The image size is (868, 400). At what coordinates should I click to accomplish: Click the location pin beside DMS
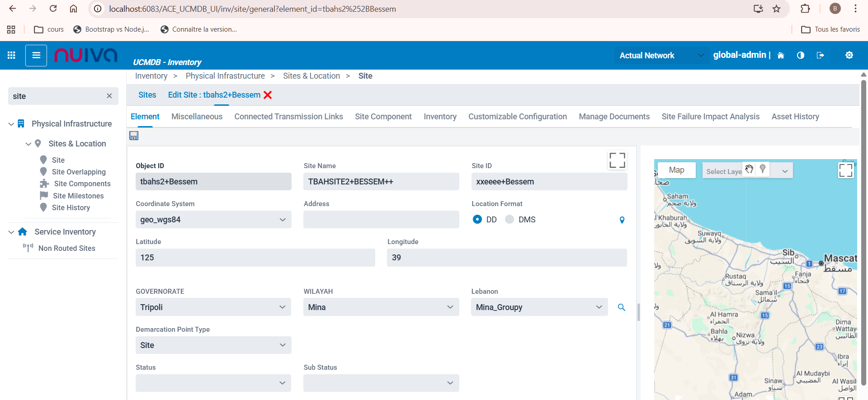[x=622, y=220]
